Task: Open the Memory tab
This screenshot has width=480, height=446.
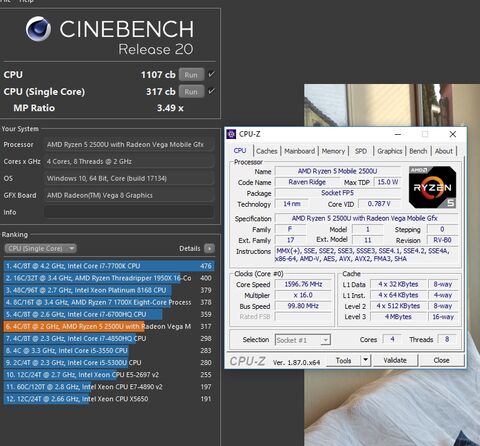Action: pyautogui.click(x=333, y=151)
